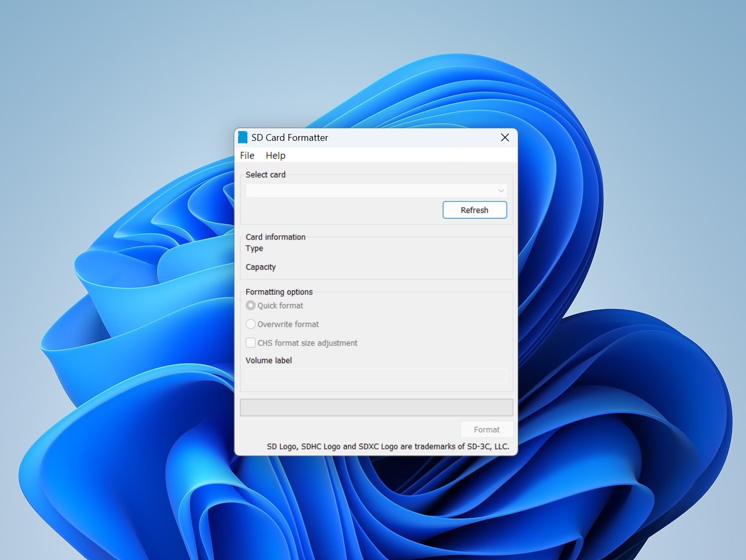The width and height of the screenshot is (746, 560).
Task: Click the Select card group title
Action: (x=266, y=175)
